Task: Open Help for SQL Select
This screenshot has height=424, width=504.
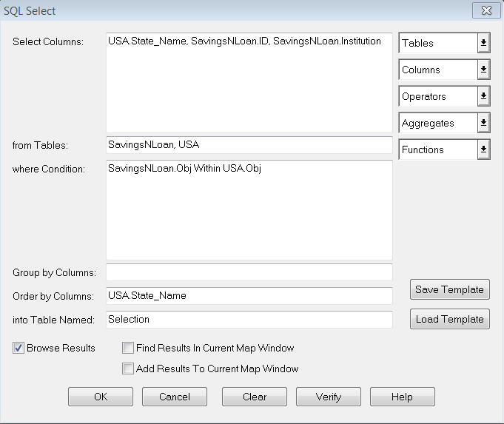Action: click(x=402, y=397)
